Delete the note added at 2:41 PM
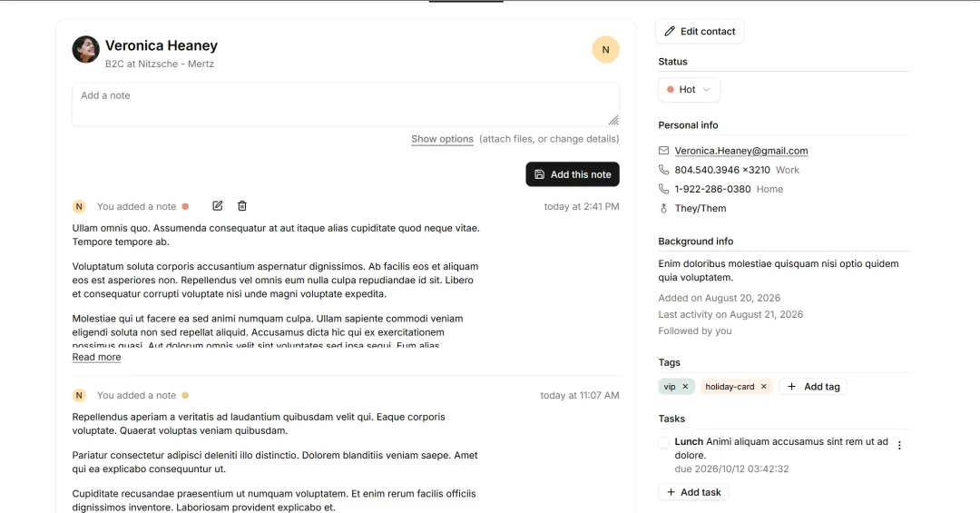Viewport: 980px width, 513px height. [242, 206]
